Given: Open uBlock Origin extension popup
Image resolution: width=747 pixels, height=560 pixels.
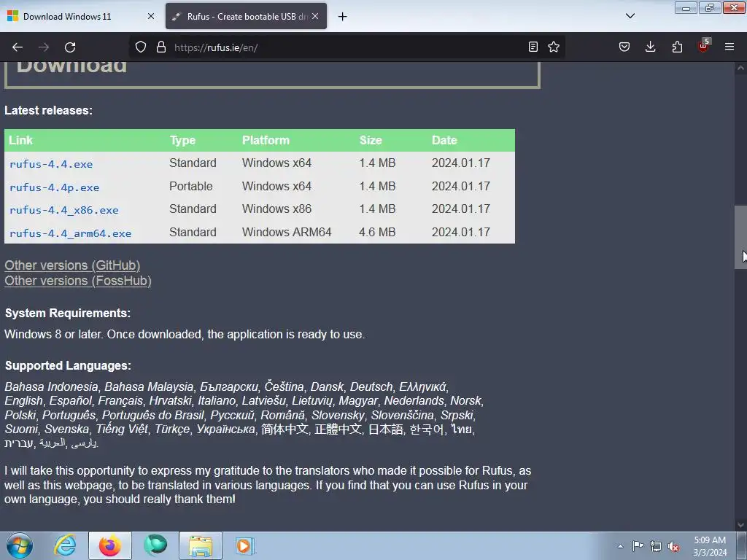Looking at the screenshot, I should (703, 46).
